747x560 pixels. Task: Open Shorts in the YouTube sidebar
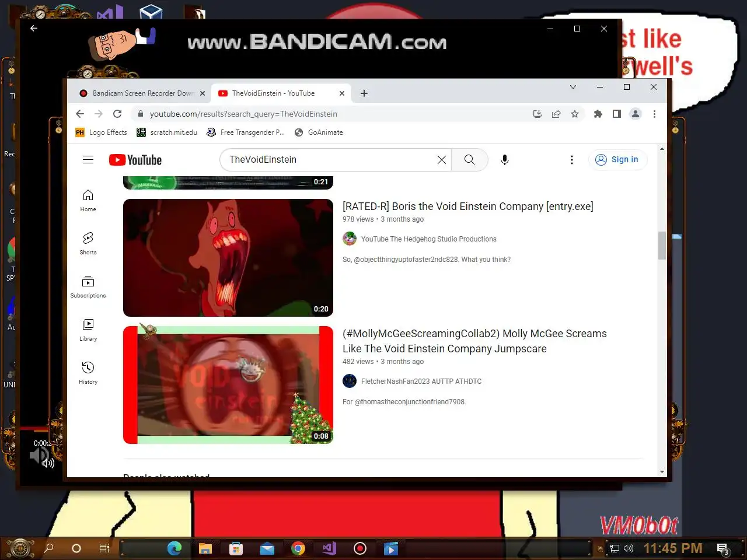click(88, 244)
